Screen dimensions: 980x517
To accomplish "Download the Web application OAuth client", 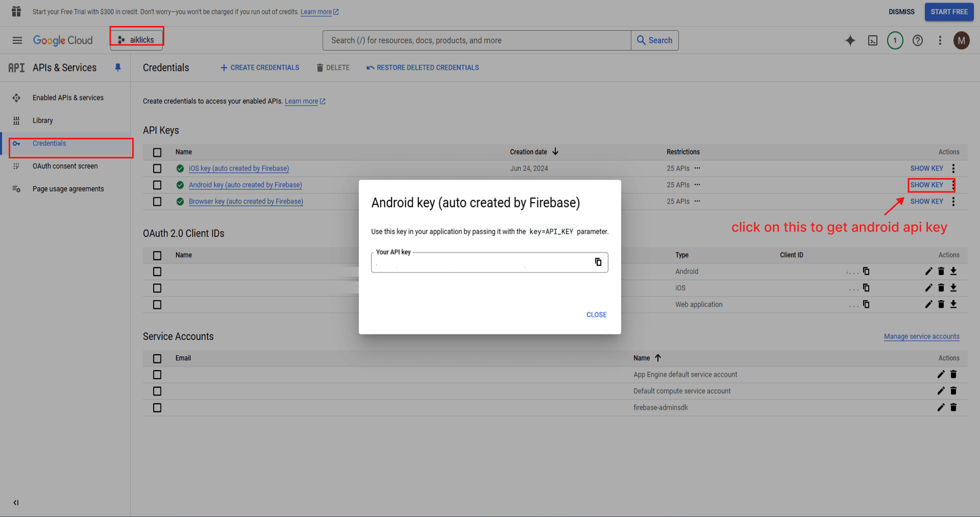I will click(953, 304).
